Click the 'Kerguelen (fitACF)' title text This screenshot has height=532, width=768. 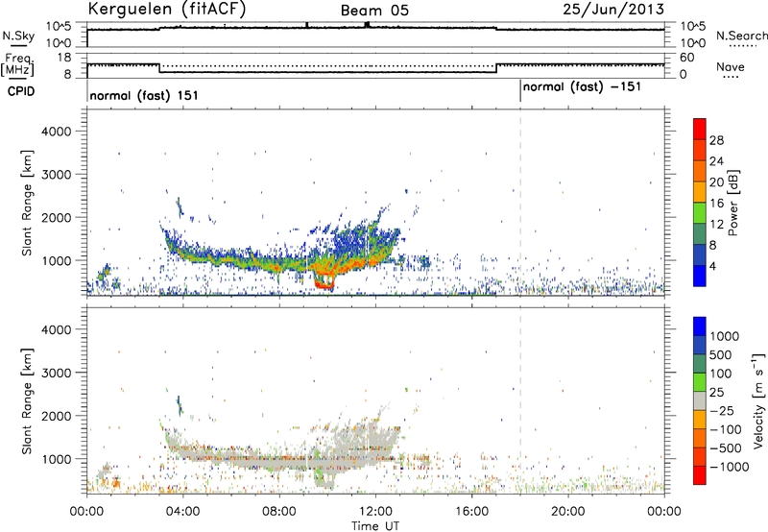(166, 9)
